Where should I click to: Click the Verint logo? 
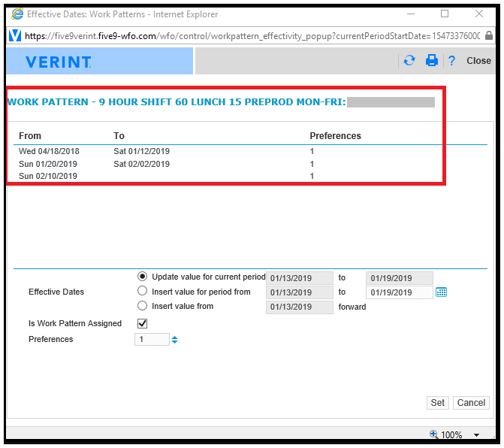(58, 62)
